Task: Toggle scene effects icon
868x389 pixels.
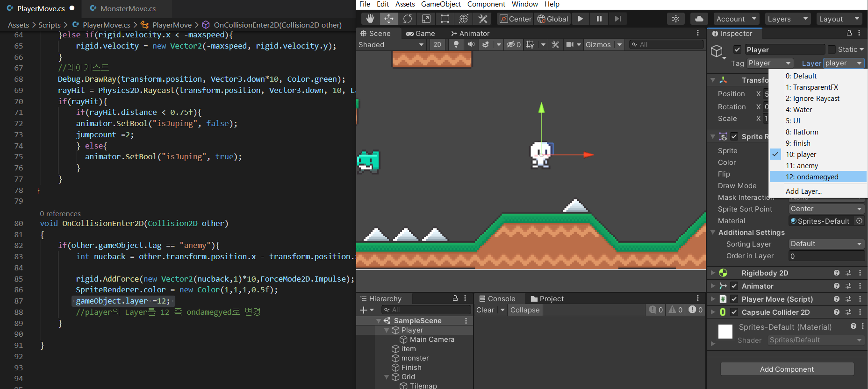Action: (486, 44)
